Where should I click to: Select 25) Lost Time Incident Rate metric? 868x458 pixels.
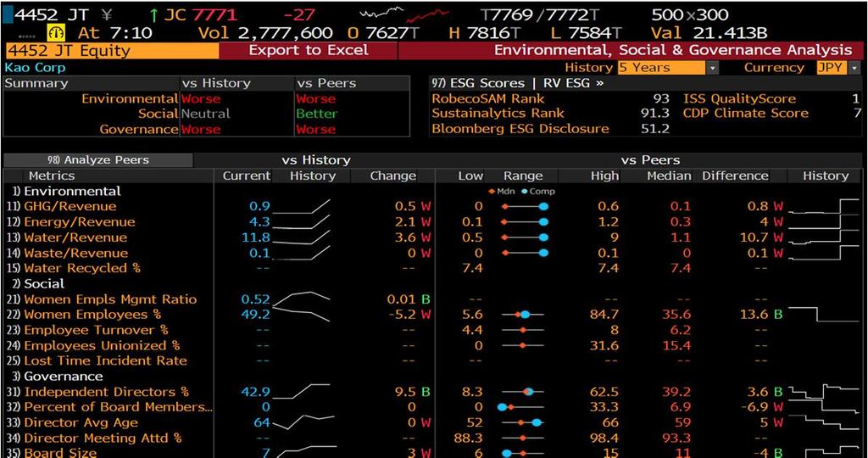pos(97,361)
